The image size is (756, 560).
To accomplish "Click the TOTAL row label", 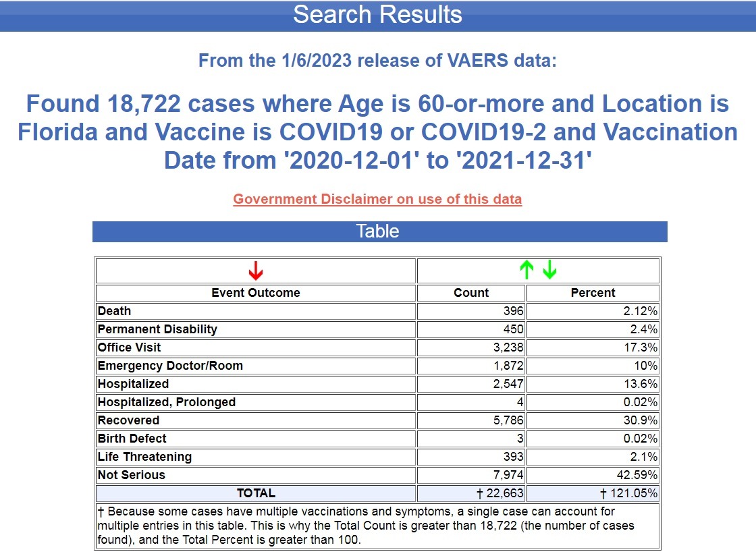I will [x=255, y=493].
